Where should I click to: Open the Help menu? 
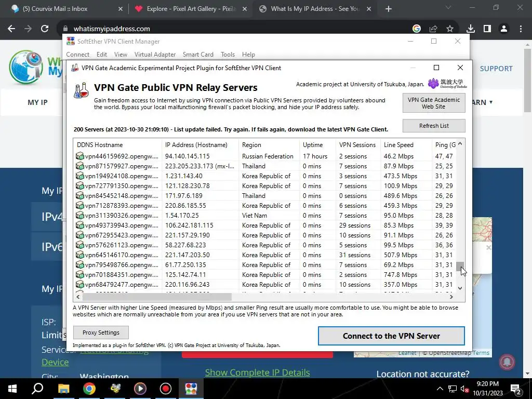(x=248, y=54)
